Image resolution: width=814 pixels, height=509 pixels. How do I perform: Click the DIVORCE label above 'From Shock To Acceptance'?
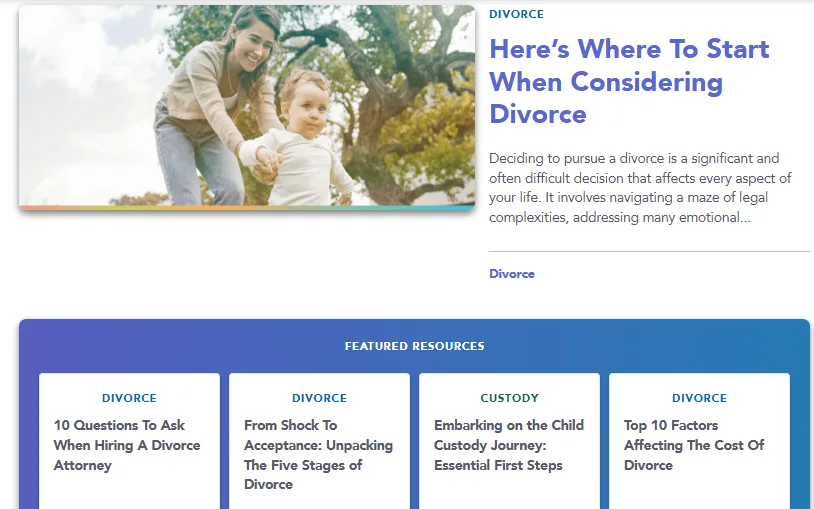pos(319,398)
